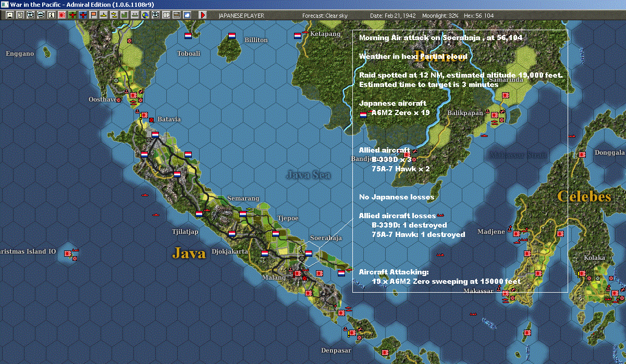Click the JAPANESE PLAYER status text
626x364 pixels.
[x=241, y=16]
